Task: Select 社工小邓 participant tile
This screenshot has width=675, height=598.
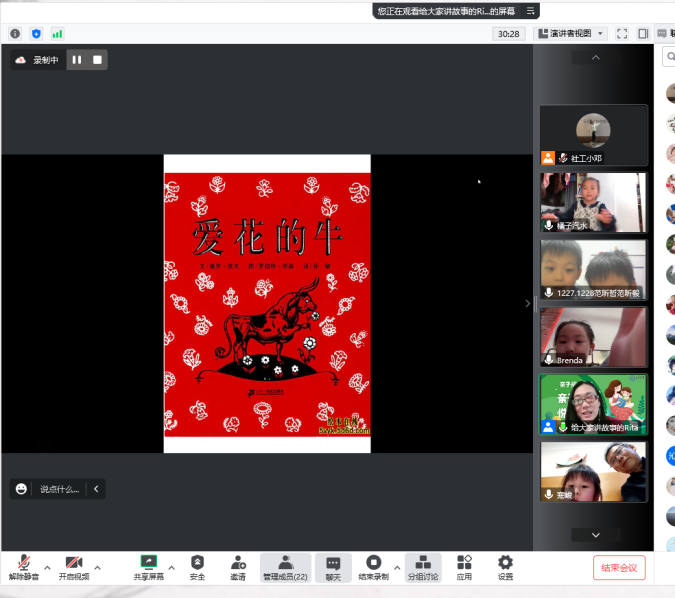Action: tap(593, 135)
